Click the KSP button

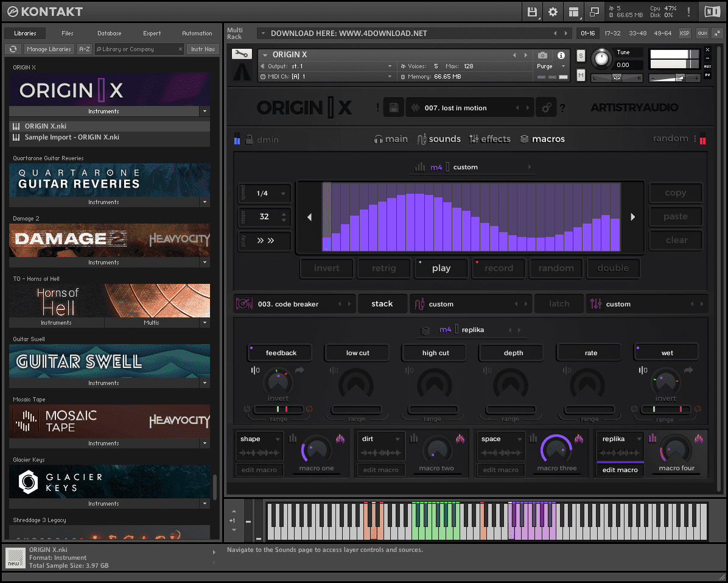click(x=684, y=33)
